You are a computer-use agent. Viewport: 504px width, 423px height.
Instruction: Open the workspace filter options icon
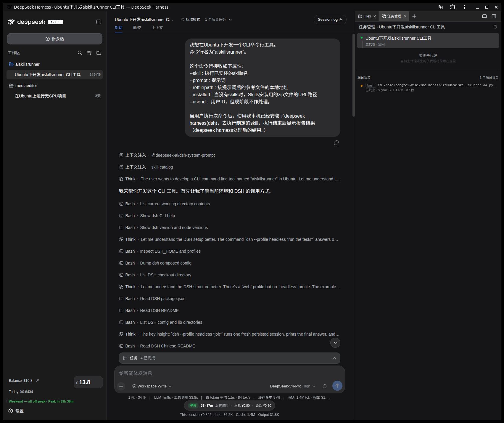pos(89,53)
